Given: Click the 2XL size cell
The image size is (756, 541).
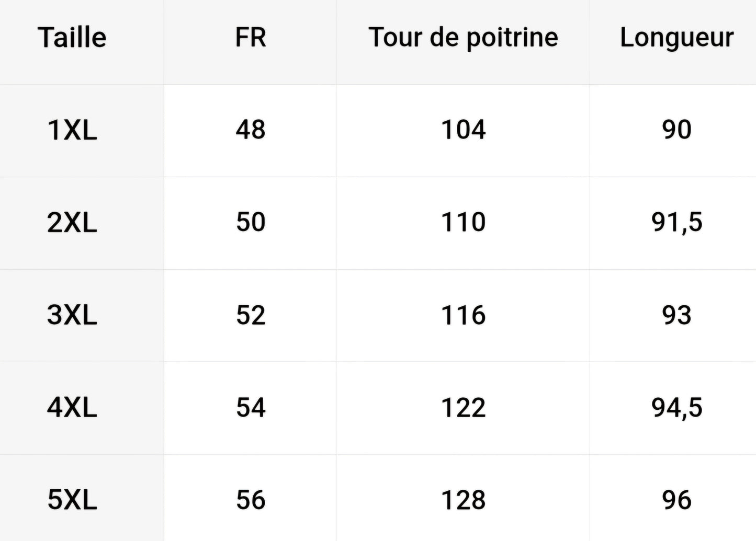Looking at the screenshot, I should (x=72, y=222).
